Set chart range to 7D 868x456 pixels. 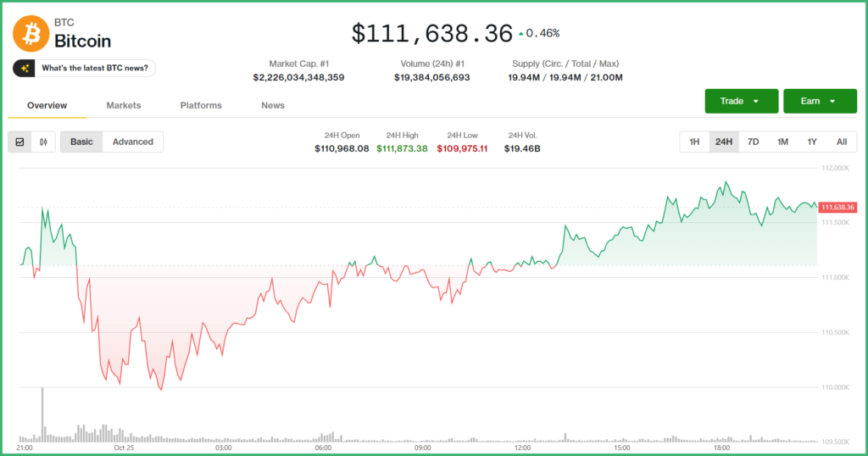click(753, 142)
